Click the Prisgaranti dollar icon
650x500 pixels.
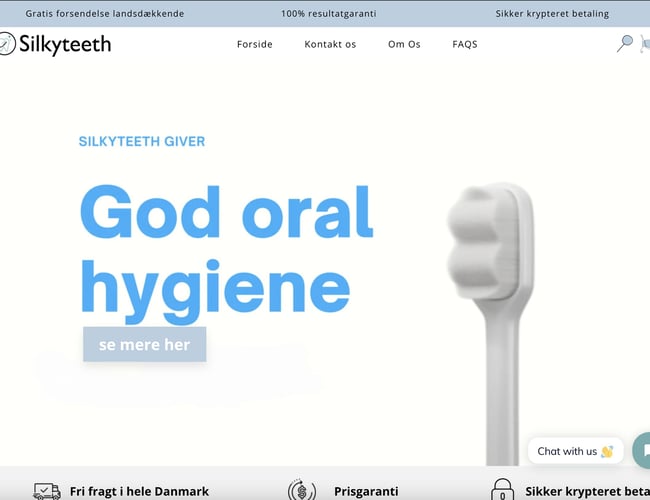click(x=302, y=490)
